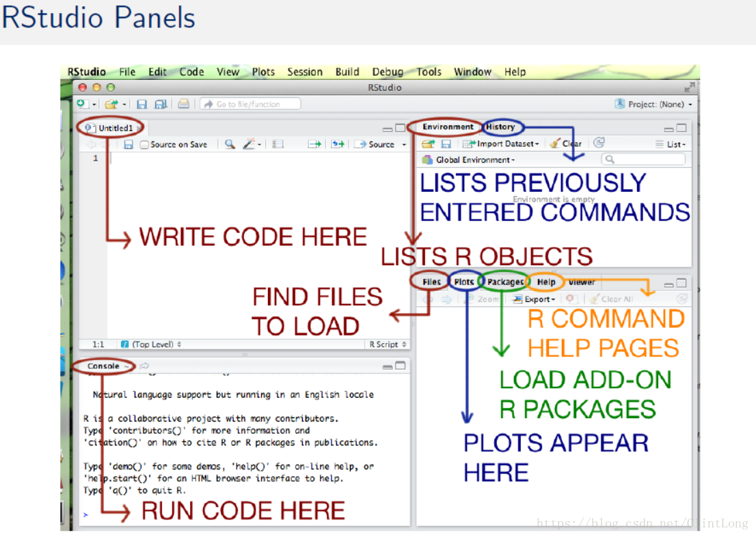The width and height of the screenshot is (756, 537).
Task: Expand the code tools wand dropdown arrow
Action: click(x=259, y=145)
